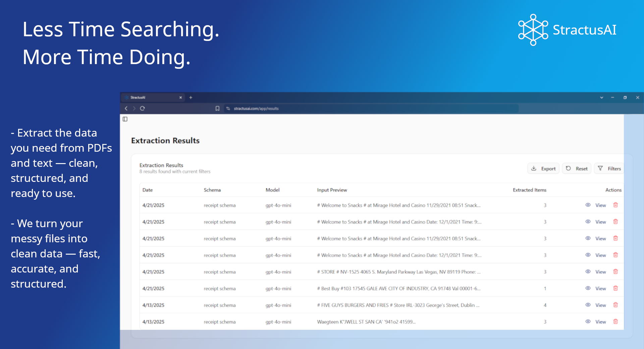Go forward in browser history

click(134, 108)
